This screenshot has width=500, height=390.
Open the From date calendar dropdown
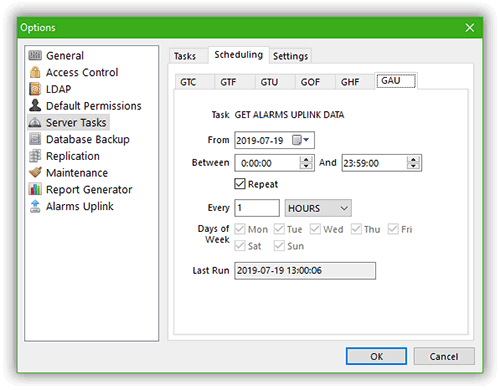tap(301, 140)
